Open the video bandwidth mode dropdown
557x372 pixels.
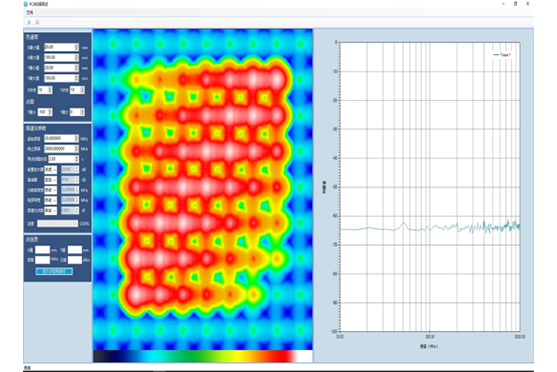click(x=50, y=200)
